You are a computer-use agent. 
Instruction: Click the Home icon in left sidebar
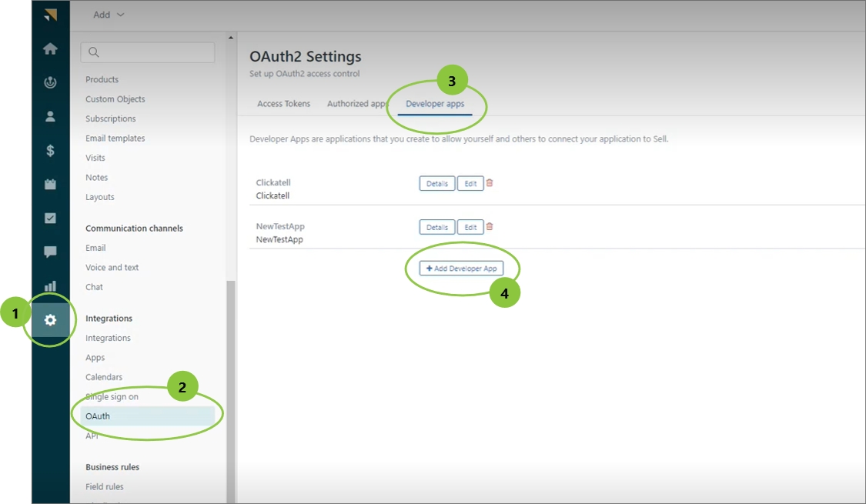pos(50,49)
